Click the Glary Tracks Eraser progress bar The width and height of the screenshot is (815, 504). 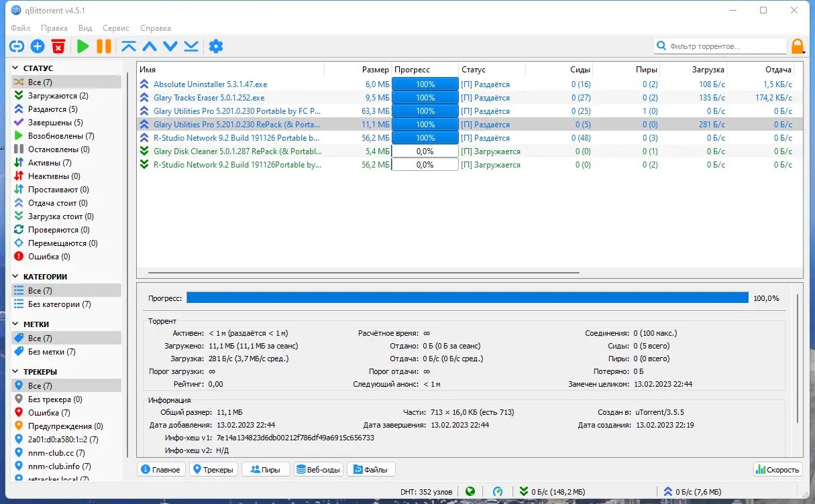point(425,98)
